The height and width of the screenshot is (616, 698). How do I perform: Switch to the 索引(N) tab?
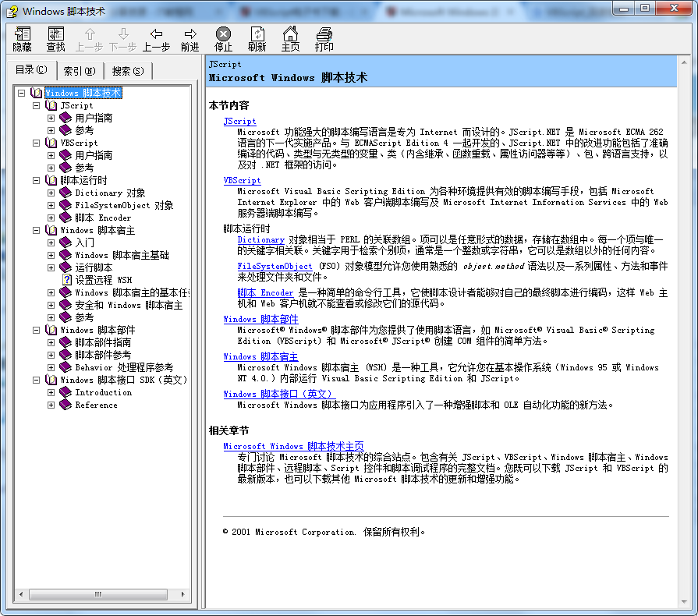click(x=80, y=70)
